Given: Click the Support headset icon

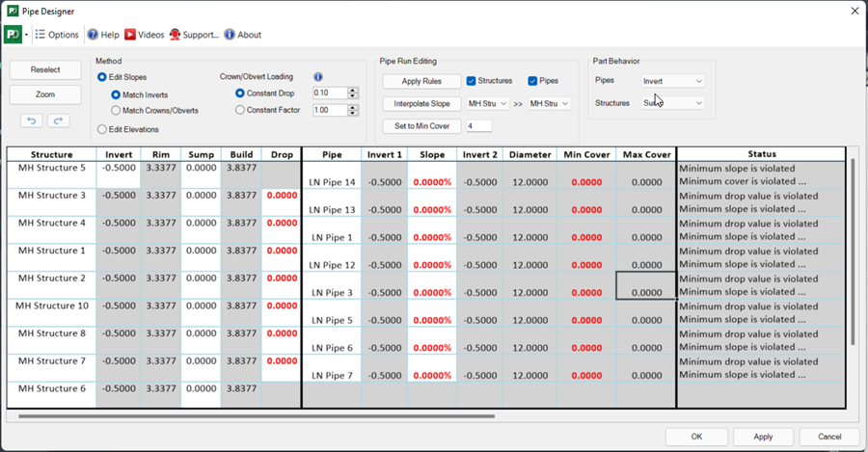Looking at the screenshot, I should 175,35.
